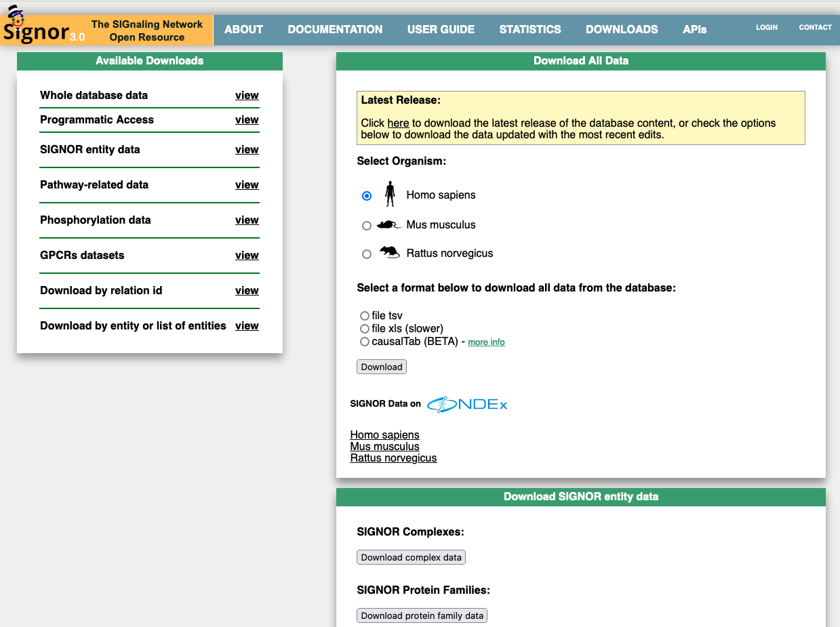Image resolution: width=840 pixels, height=627 pixels.
Task: Click the 'Select Organism:' label
Action: 401,161
